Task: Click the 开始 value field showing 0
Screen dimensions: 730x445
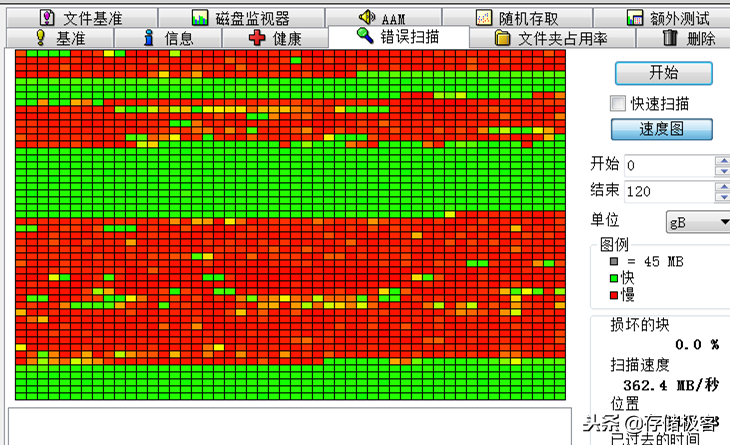Action: coord(669,166)
